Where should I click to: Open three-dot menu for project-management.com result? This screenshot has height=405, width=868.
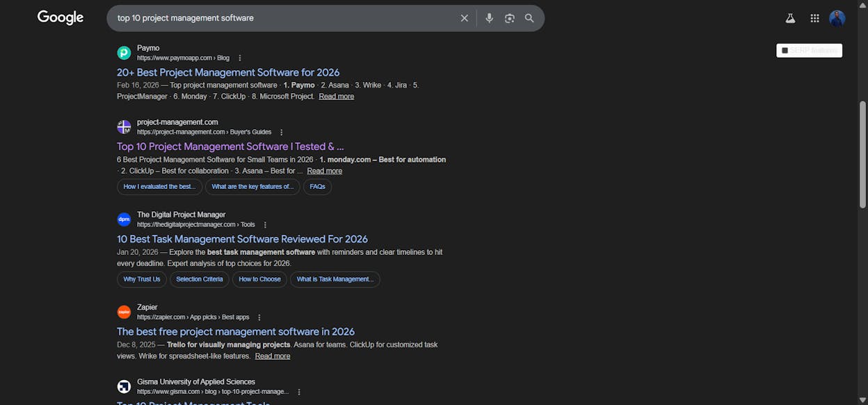point(282,132)
